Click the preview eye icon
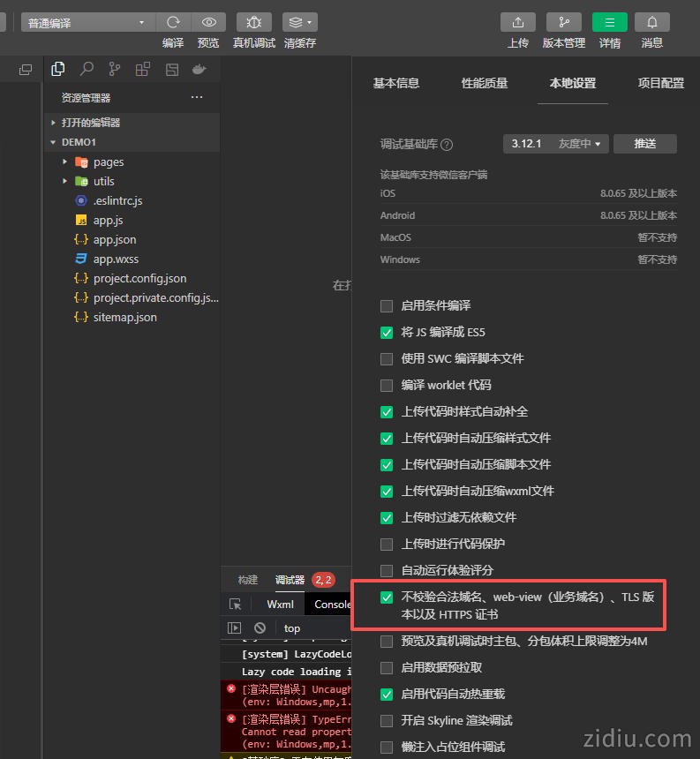Image resolution: width=700 pixels, height=759 pixels. (x=208, y=22)
